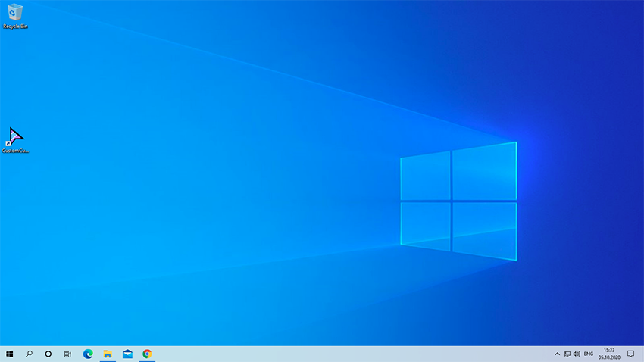Viewport: 644px width, 362px height.
Task: Open Task View
Action: (x=67, y=354)
